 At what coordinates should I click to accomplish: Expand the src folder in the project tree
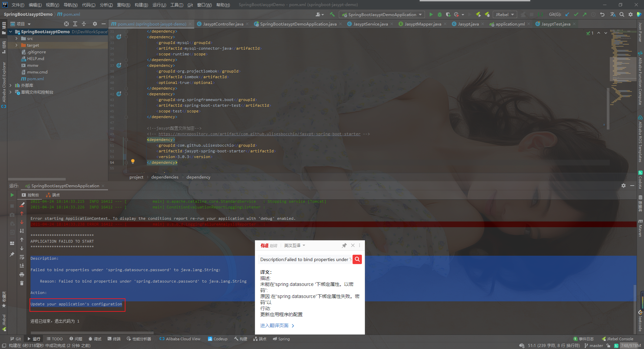pyautogui.click(x=16, y=38)
